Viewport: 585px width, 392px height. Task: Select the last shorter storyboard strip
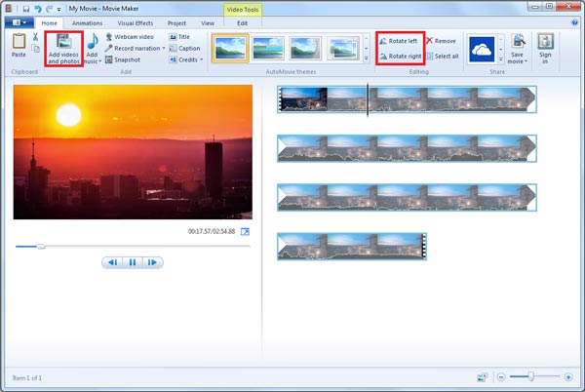tap(352, 246)
